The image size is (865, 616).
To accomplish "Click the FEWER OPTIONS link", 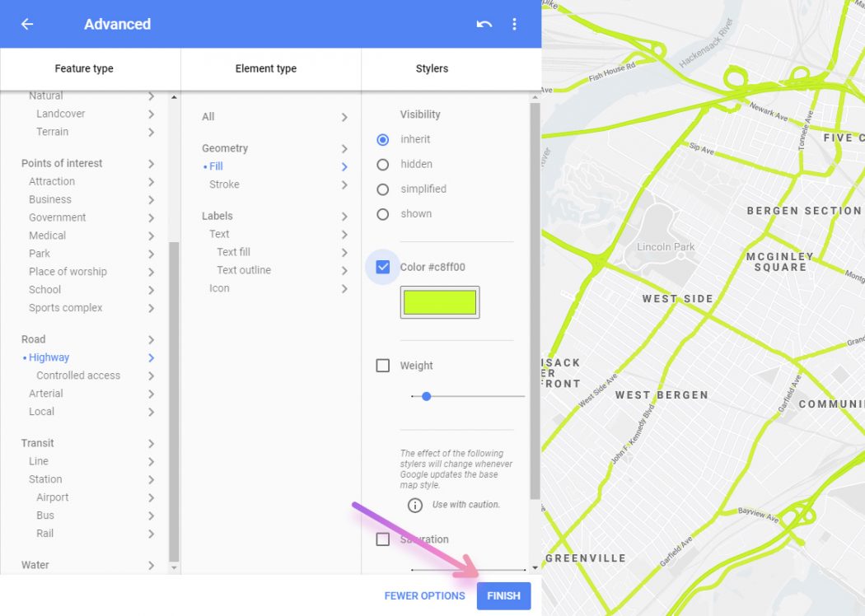I will (424, 595).
